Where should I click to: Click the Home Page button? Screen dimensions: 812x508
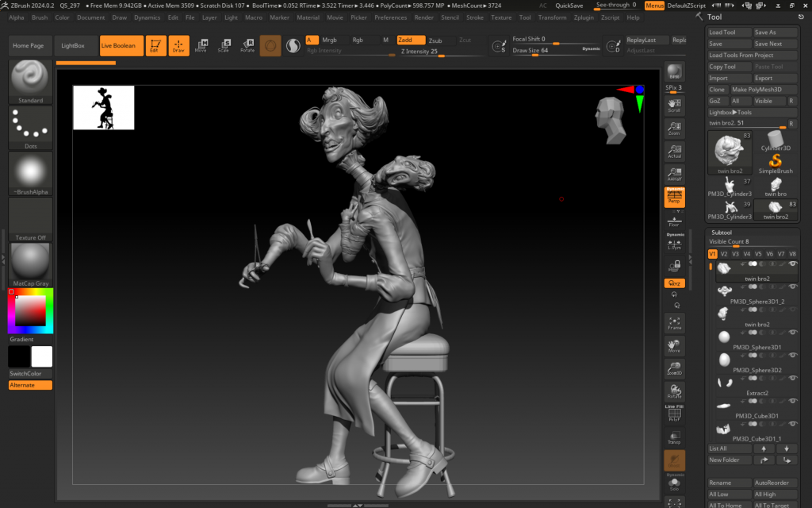30,45
